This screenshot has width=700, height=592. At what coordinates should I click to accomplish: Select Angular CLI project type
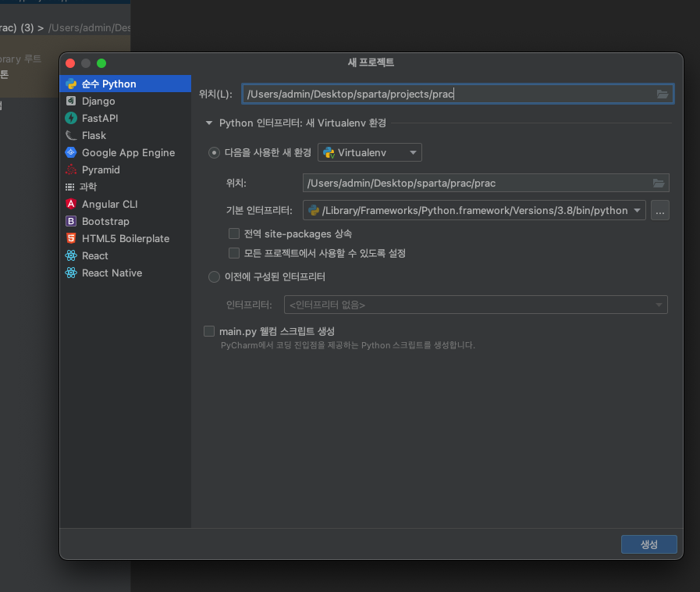(x=126, y=204)
